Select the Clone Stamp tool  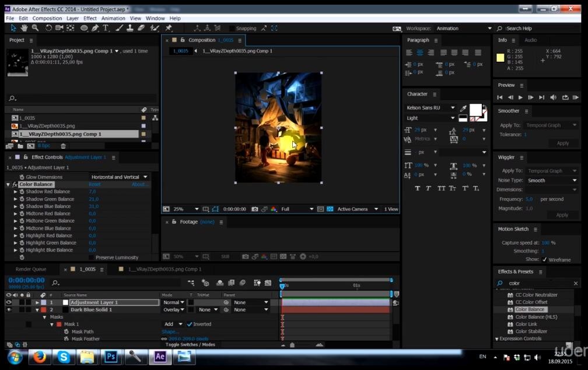point(129,28)
